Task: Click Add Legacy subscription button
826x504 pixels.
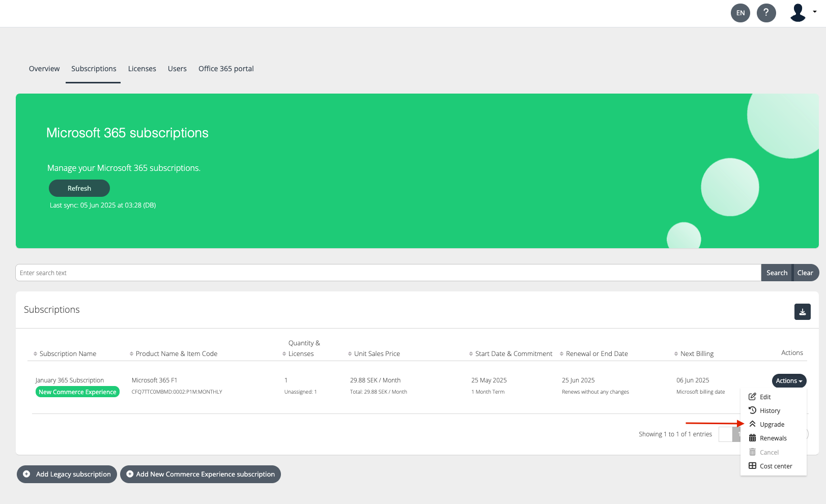Action: [67, 474]
